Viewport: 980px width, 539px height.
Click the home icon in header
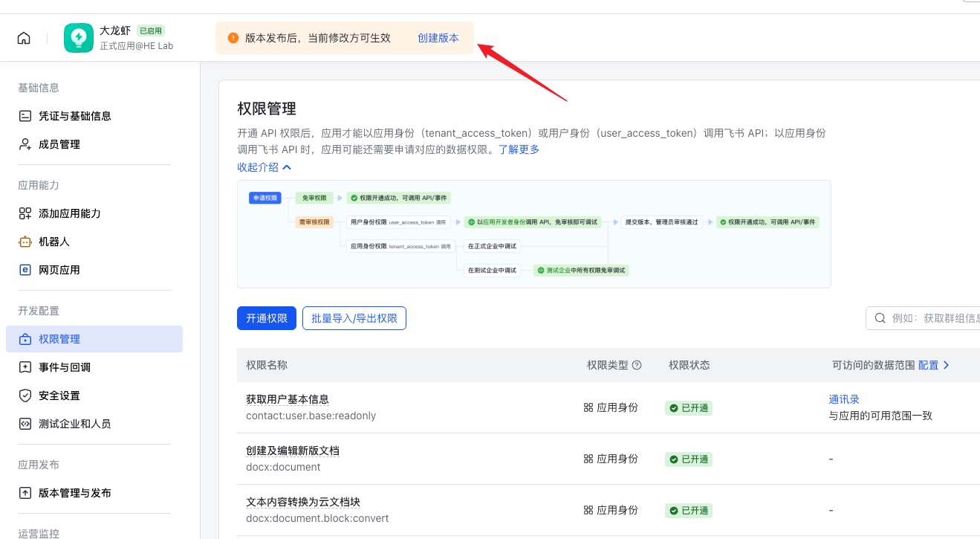[x=24, y=38]
